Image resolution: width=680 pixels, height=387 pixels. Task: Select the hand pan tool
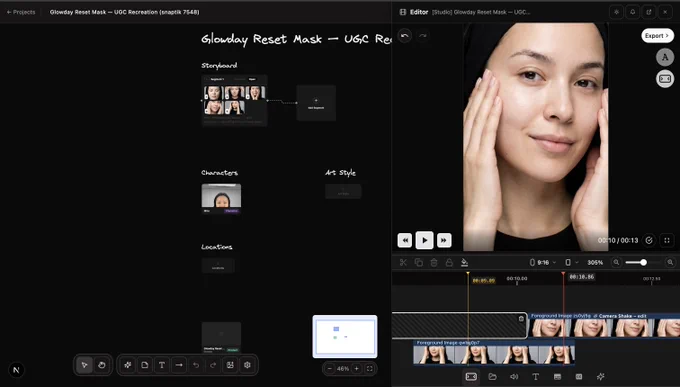[101, 365]
